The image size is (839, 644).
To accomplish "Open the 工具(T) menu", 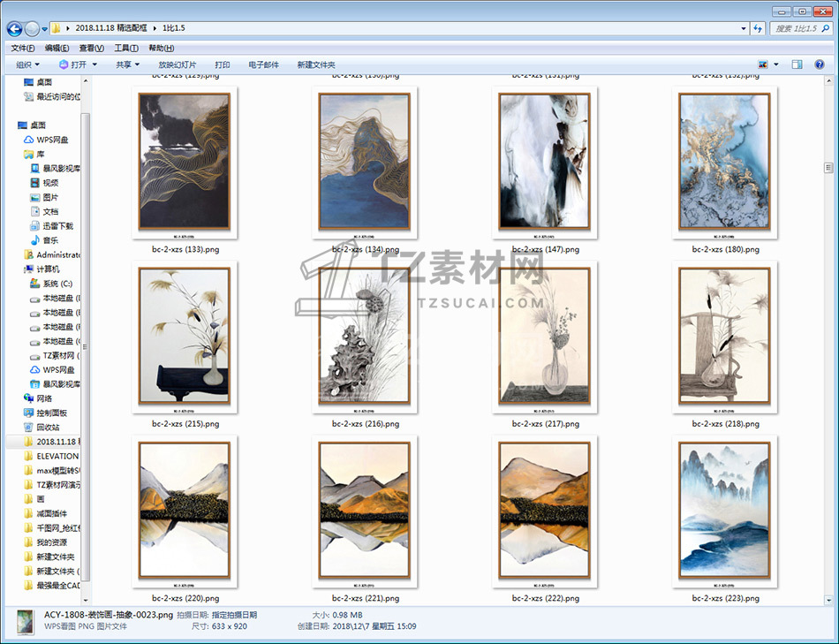I will coord(126,48).
